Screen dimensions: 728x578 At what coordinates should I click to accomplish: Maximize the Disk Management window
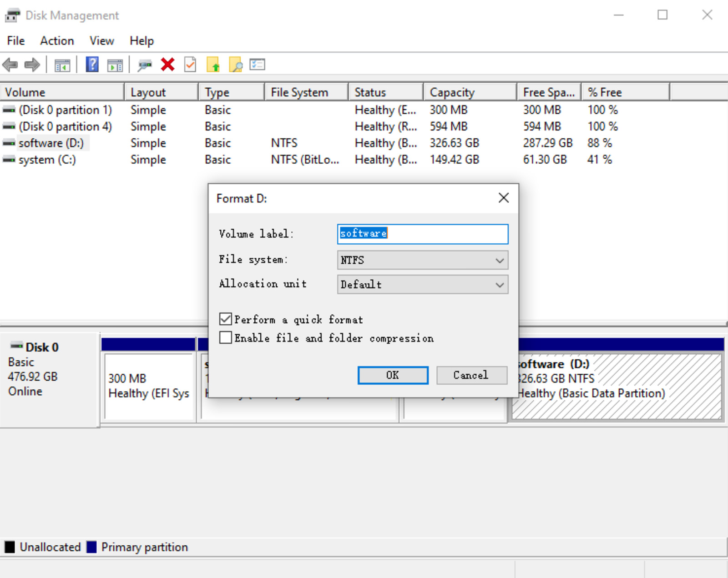tap(662, 15)
